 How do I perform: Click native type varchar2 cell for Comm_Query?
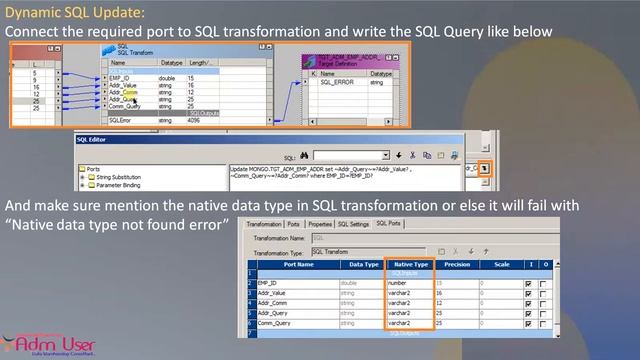[410, 323]
